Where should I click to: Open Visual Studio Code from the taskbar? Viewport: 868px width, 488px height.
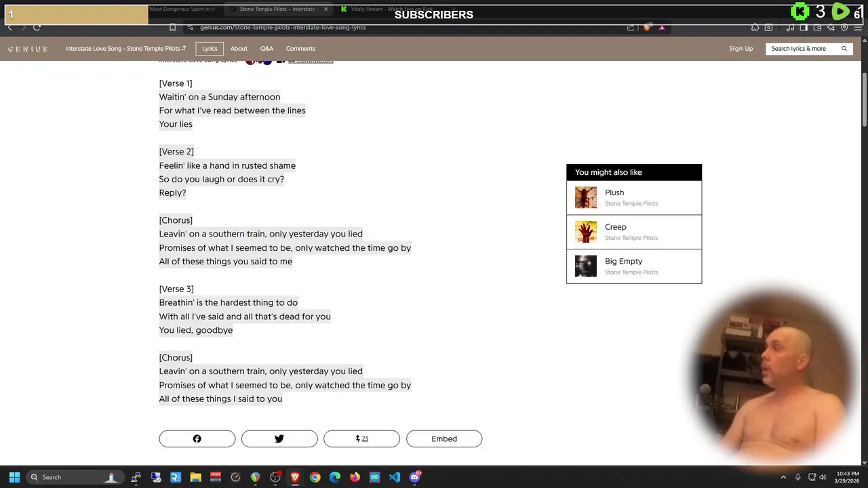pyautogui.click(x=395, y=477)
